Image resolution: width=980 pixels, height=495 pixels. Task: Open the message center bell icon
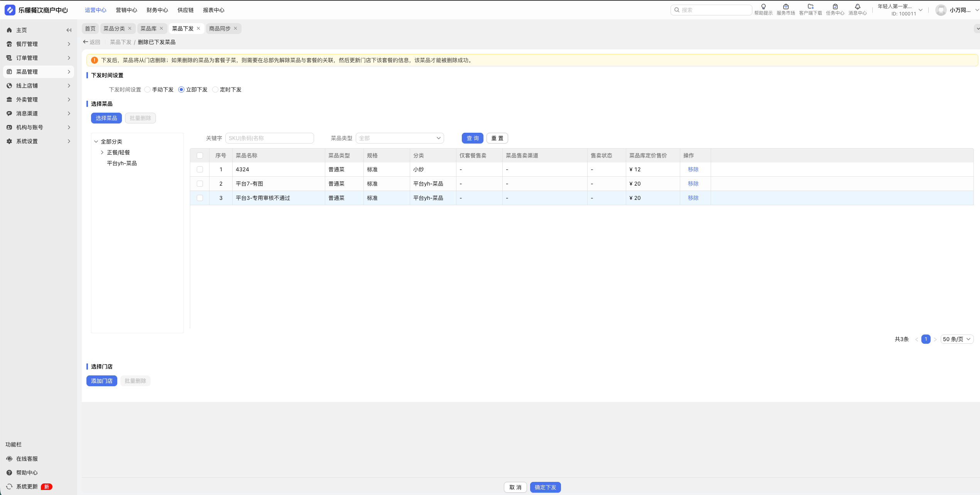point(857,7)
